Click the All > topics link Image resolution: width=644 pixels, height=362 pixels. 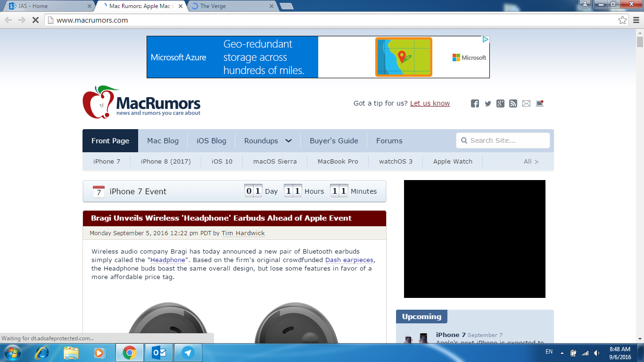click(531, 161)
